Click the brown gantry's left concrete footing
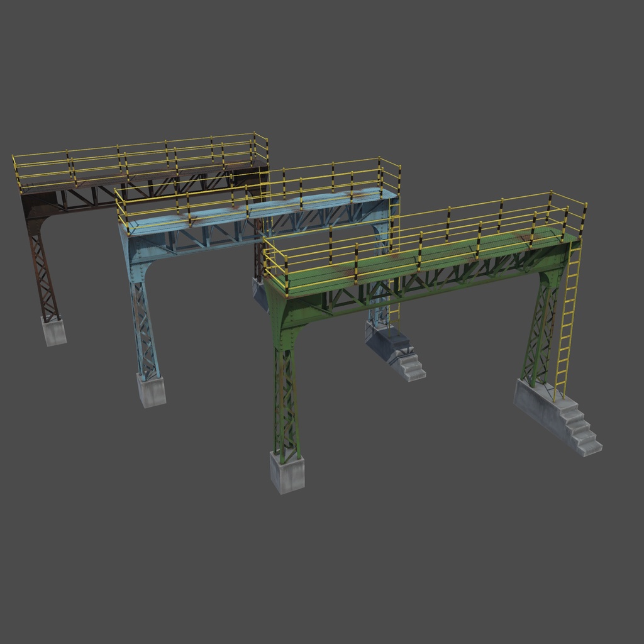 pyautogui.click(x=53, y=331)
